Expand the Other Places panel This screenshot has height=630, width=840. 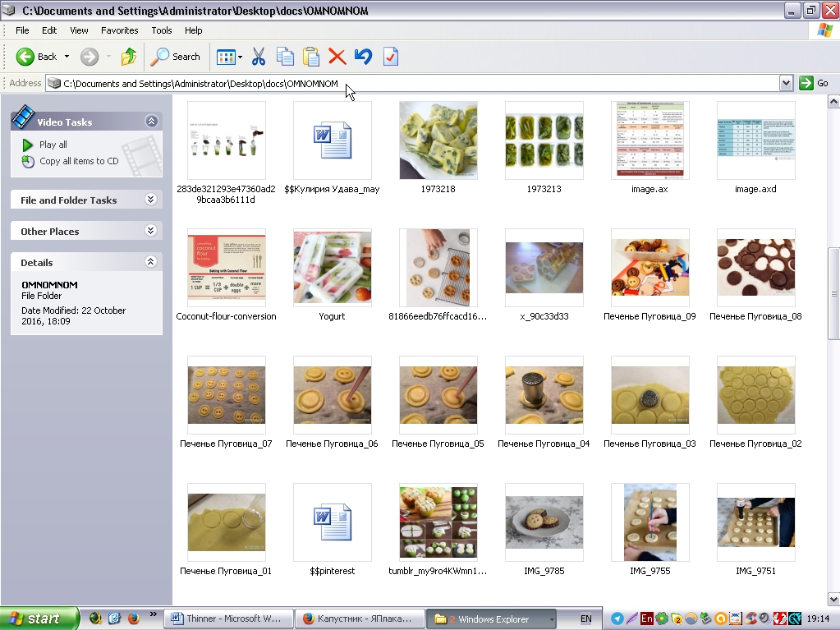151,231
